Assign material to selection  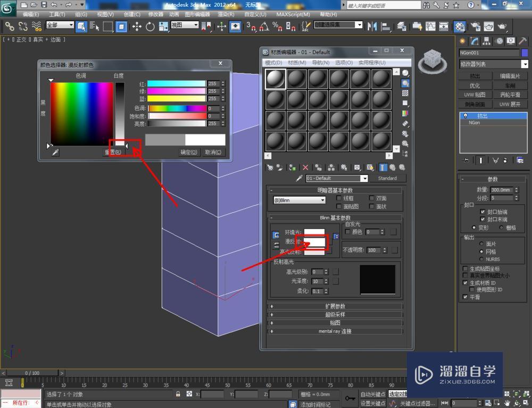tap(292, 167)
